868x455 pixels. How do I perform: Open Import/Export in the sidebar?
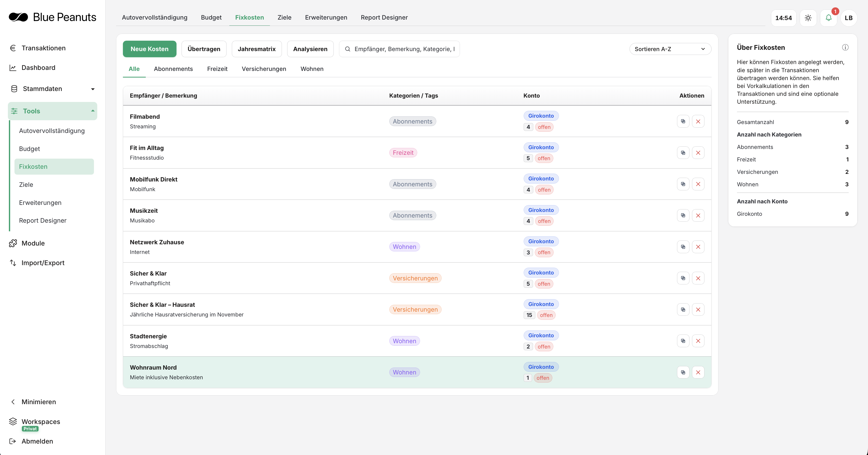click(x=43, y=263)
